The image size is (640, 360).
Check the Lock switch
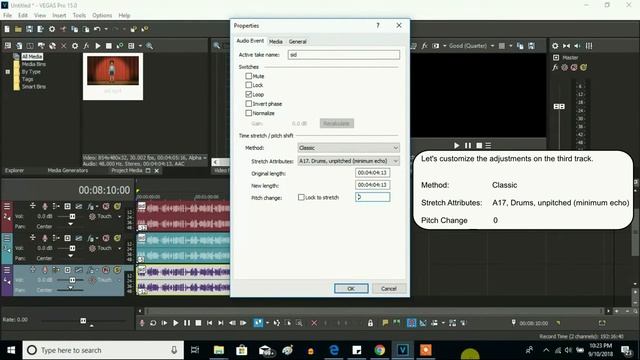[x=249, y=85]
